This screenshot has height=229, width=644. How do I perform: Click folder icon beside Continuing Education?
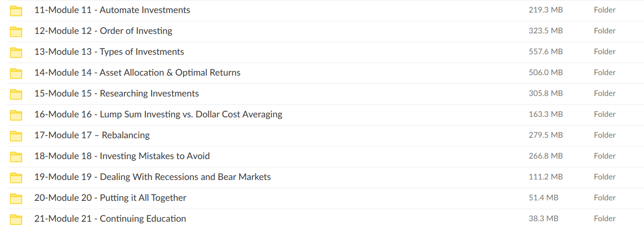(16, 219)
